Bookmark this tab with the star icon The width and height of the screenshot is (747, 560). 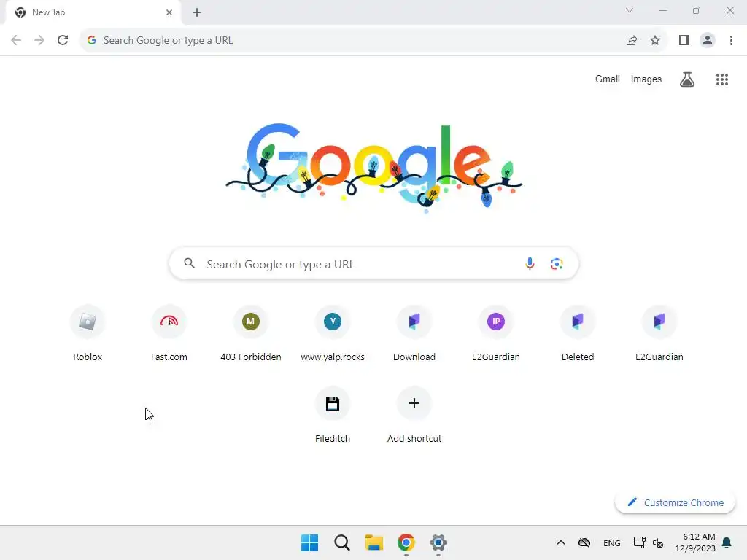point(655,41)
